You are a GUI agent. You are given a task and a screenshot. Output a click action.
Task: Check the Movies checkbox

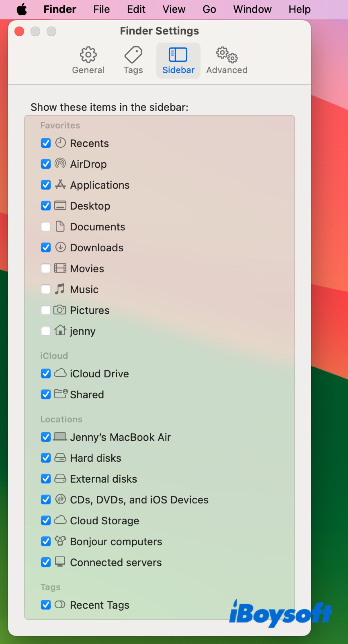pyautogui.click(x=46, y=268)
